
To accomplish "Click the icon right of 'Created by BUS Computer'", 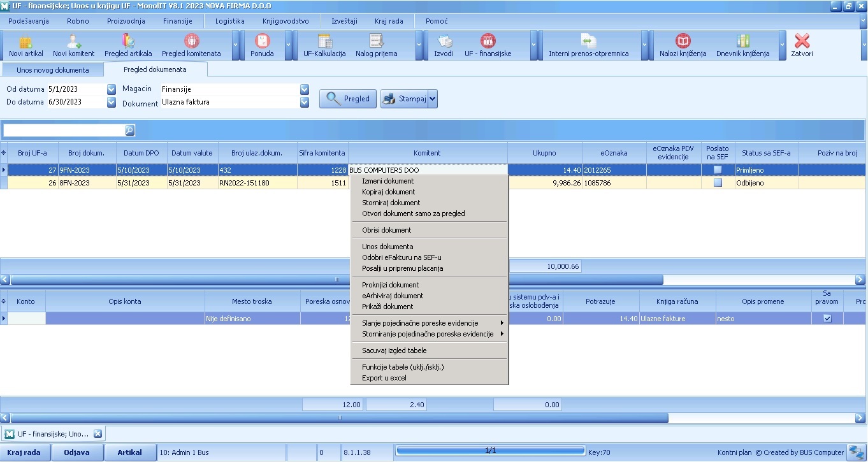I will click(x=855, y=452).
